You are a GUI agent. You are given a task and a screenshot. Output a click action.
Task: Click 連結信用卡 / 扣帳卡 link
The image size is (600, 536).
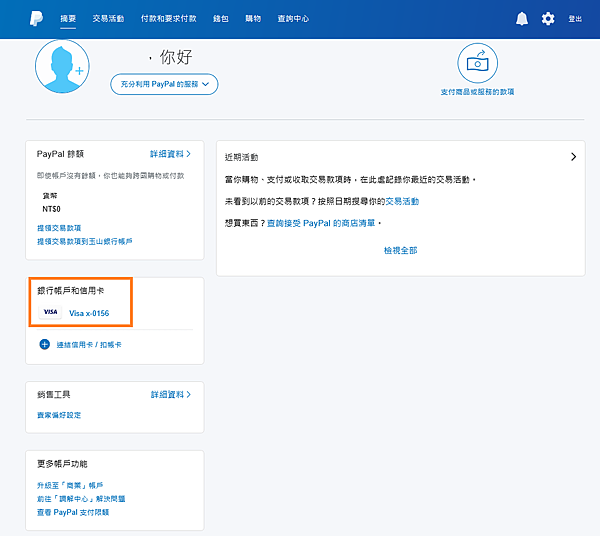[89, 345]
